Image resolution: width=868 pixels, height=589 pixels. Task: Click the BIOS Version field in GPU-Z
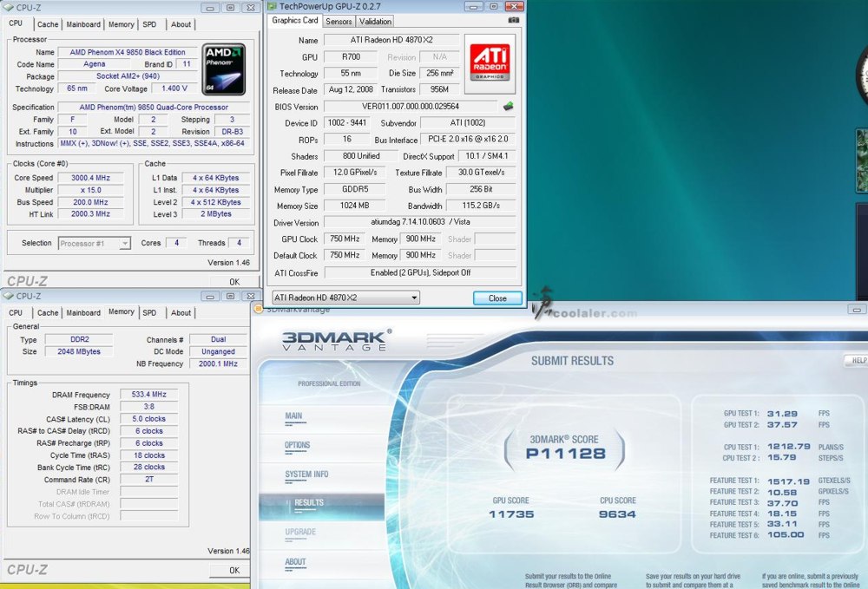click(411, 106)
